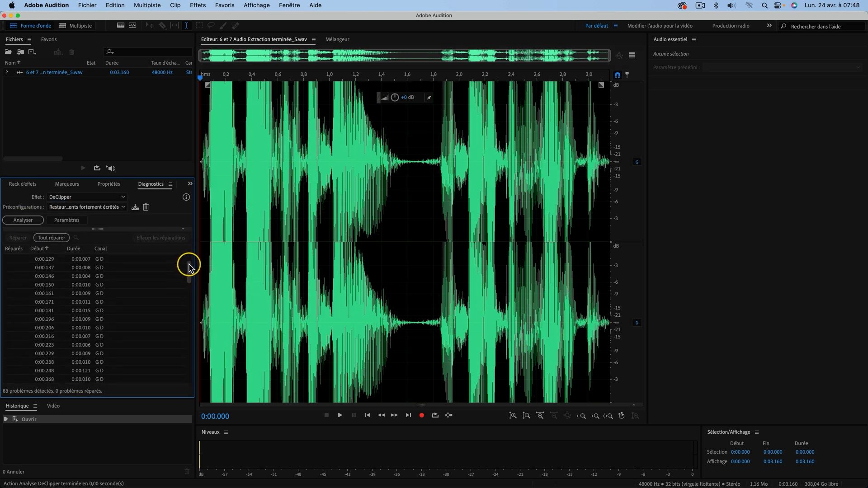Switch to Multipiste view

coord(75,26)
